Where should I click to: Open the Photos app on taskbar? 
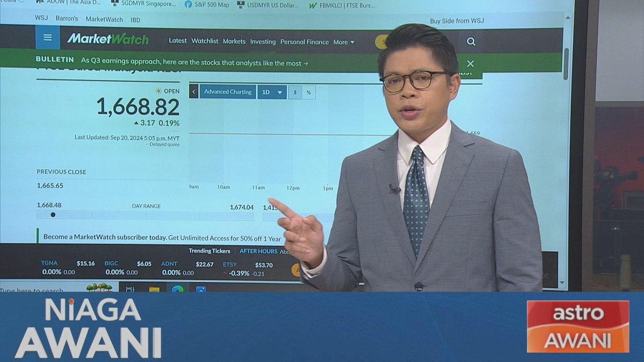201,289
